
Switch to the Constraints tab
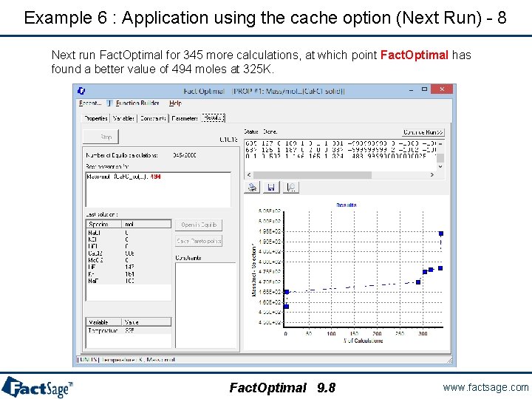click(153, 118)
